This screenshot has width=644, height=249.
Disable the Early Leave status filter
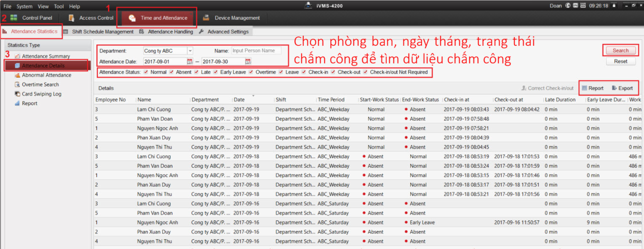[216, 72]
